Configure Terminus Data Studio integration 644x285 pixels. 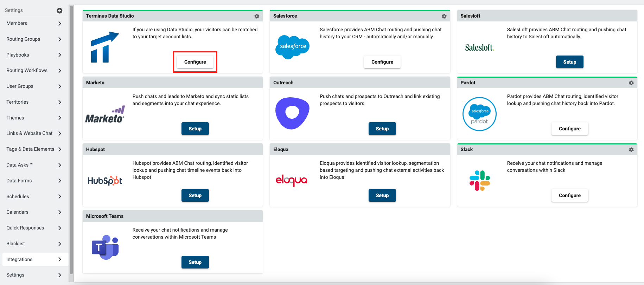tap(195, 62)
